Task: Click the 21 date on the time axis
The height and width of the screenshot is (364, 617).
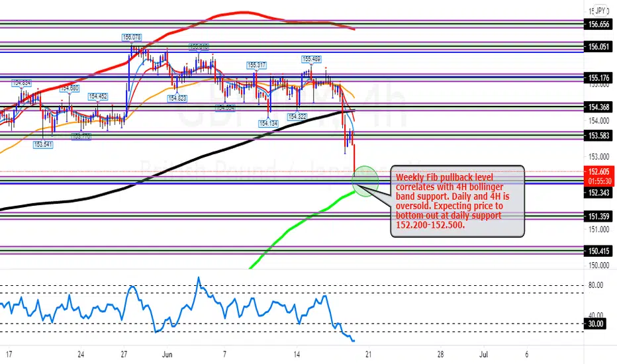Action: (x=368, y=355)
